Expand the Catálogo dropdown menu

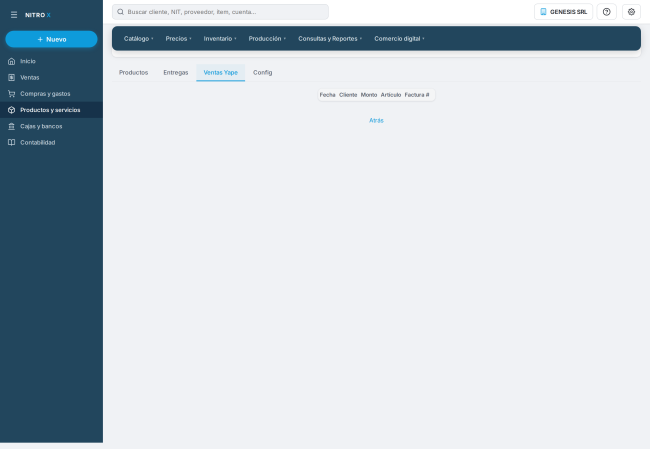click(138, 39)
